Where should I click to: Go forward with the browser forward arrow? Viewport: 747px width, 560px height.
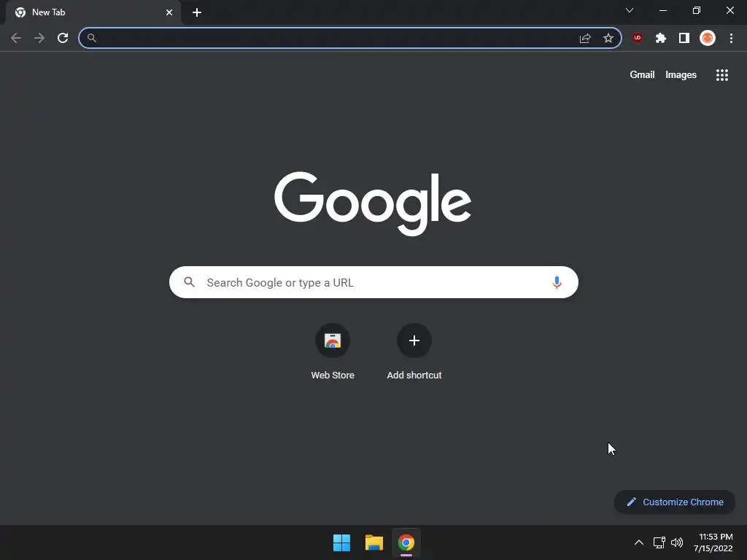click(x=39, y=38)
